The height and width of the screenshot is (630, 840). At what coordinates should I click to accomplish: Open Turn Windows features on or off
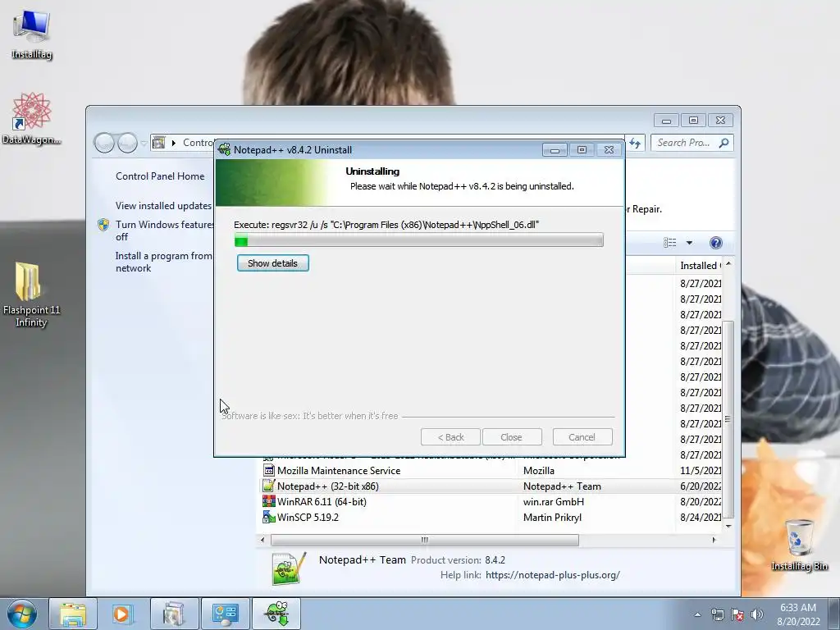coord(164,231)
